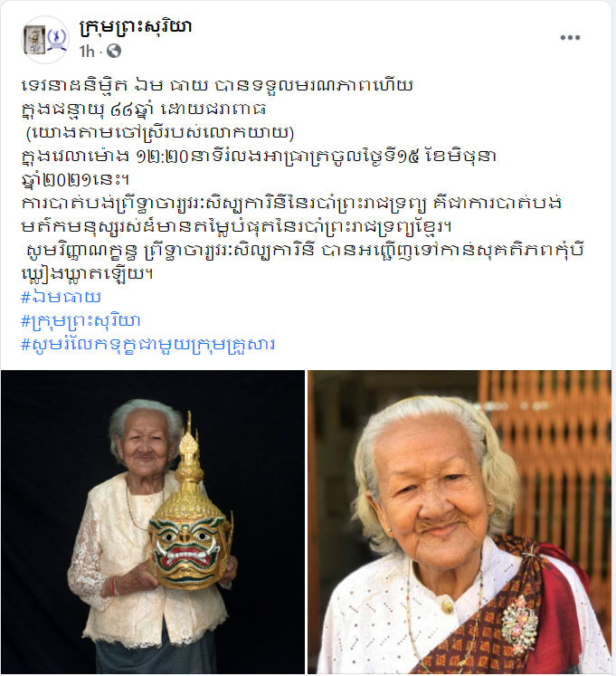The width and height of the screenshot is (616, 676).
Task: Open the ក្រុមព្រះសុរិយា page name link
Action: pyautogui.click(x=136, y=27)
